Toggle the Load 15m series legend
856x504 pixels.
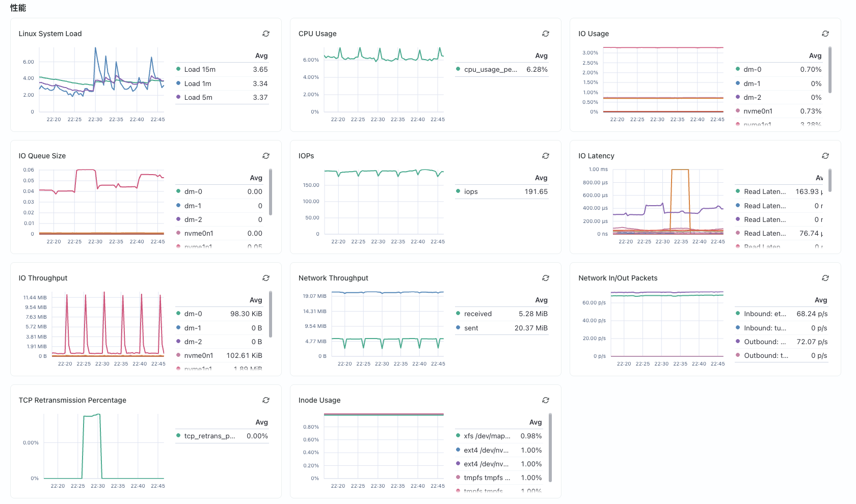coord(200,69)
